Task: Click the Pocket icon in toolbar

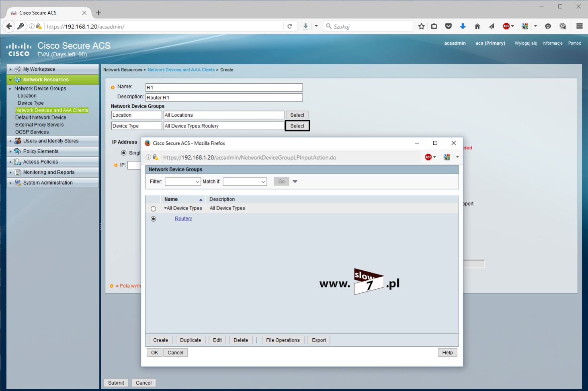Action: tap(449, 27)
